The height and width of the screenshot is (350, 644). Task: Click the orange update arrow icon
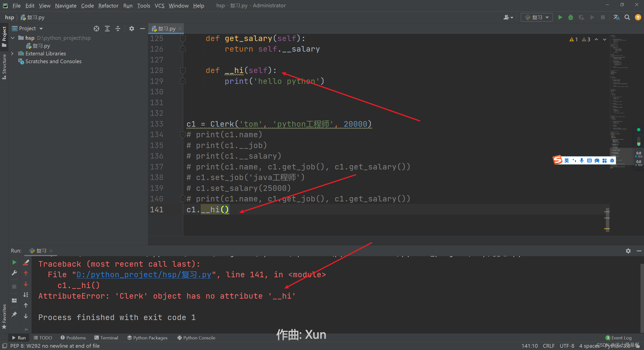pos(638,17)
